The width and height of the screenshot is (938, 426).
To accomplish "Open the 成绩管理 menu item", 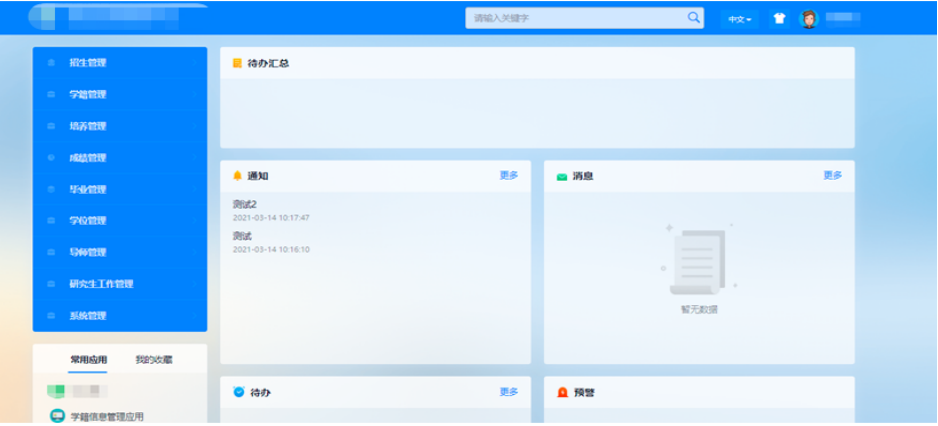I will (88, 158).
